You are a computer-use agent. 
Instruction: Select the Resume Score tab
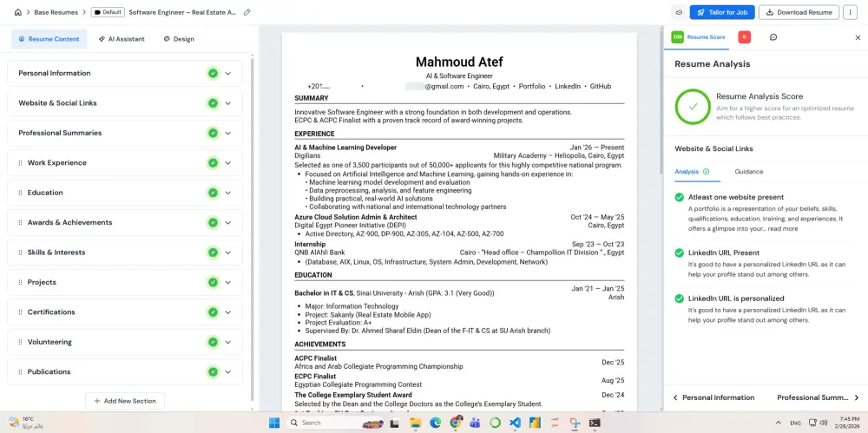tap(698, 37)
